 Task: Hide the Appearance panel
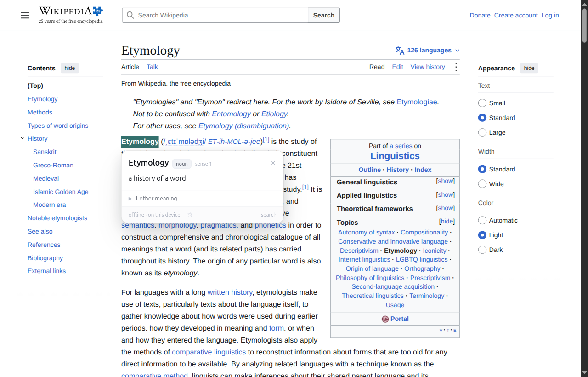(529, 68)
